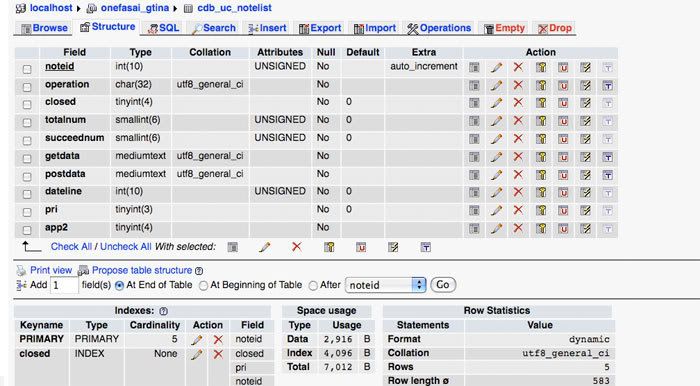
Task: Go to localhost server breadcrumb
Action: coord(51,8)
